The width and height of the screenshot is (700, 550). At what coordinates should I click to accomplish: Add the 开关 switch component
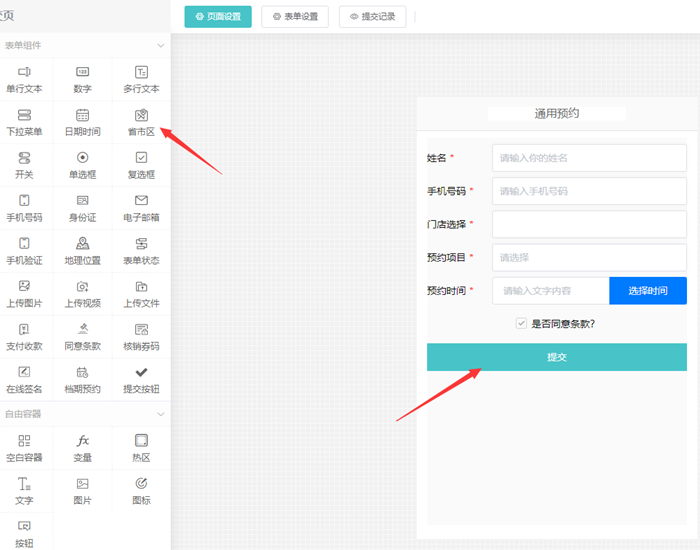point(24,158)
